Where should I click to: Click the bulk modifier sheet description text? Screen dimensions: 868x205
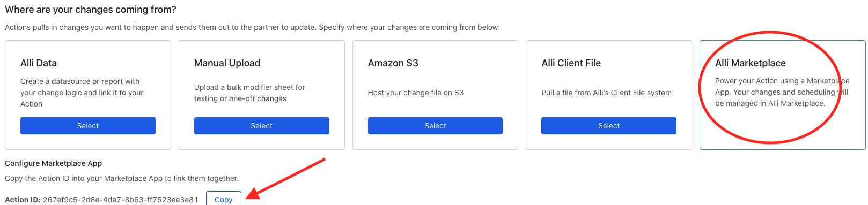(x=249, y=93)
